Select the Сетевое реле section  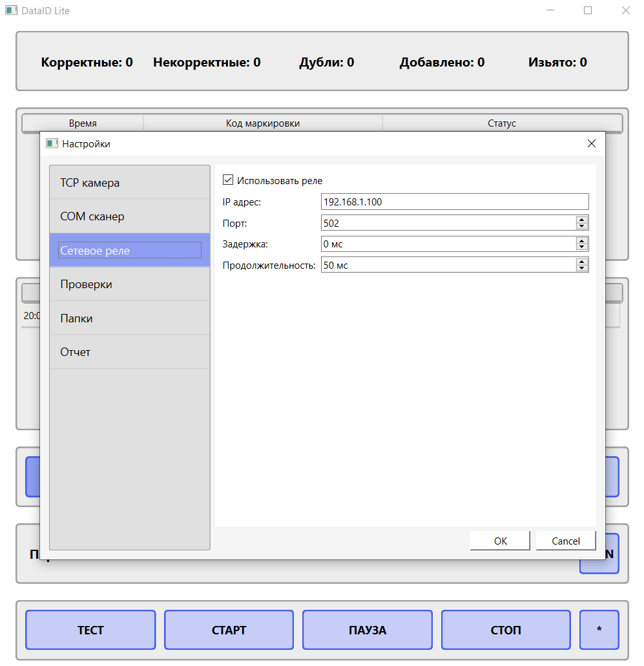pyautogui.click(x=129, y=250)
